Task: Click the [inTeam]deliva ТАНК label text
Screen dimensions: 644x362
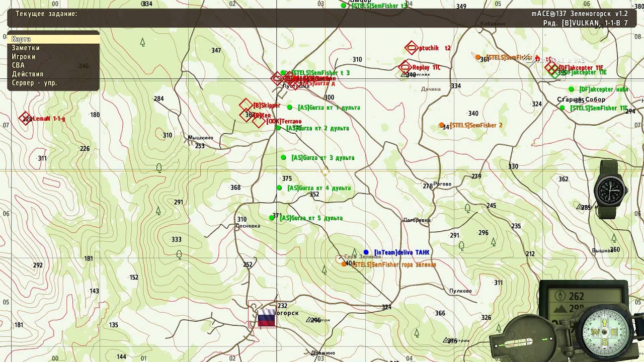Action: click(x=402, y=252)
